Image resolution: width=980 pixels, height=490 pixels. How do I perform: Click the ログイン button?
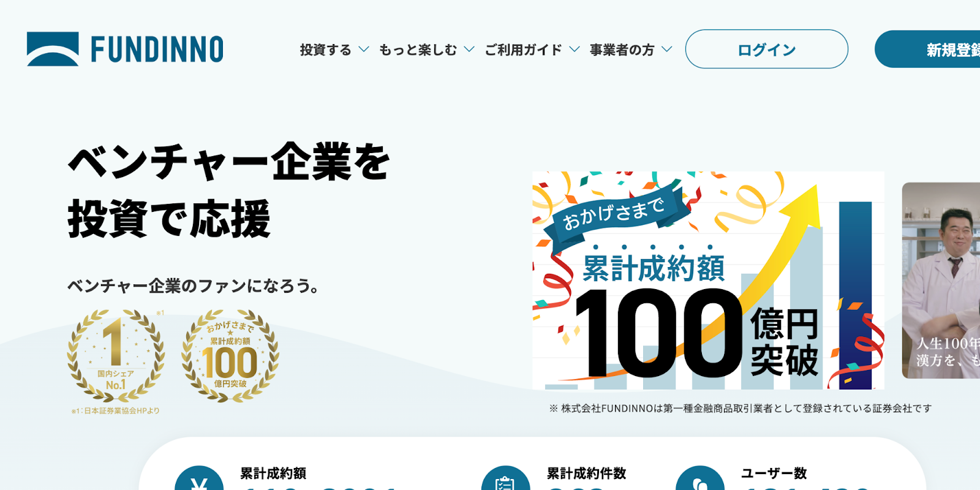(767, 49)
